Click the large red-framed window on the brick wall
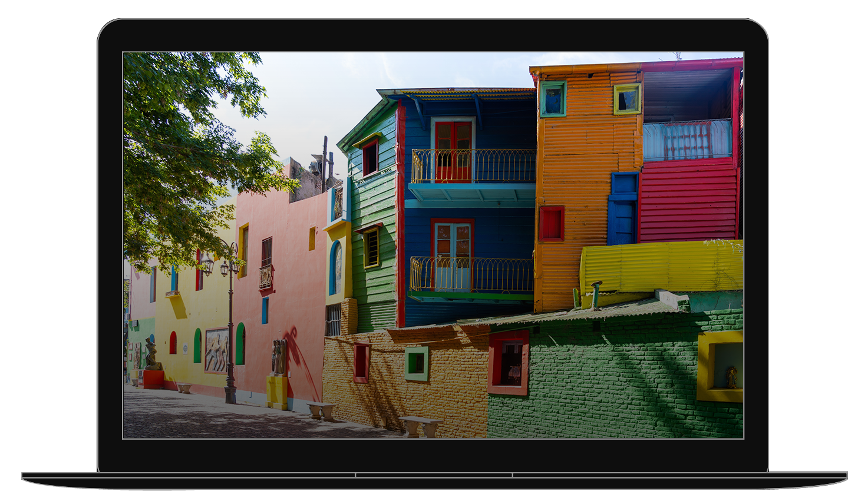This screenshot has width=868, height=491. point(508,362)
